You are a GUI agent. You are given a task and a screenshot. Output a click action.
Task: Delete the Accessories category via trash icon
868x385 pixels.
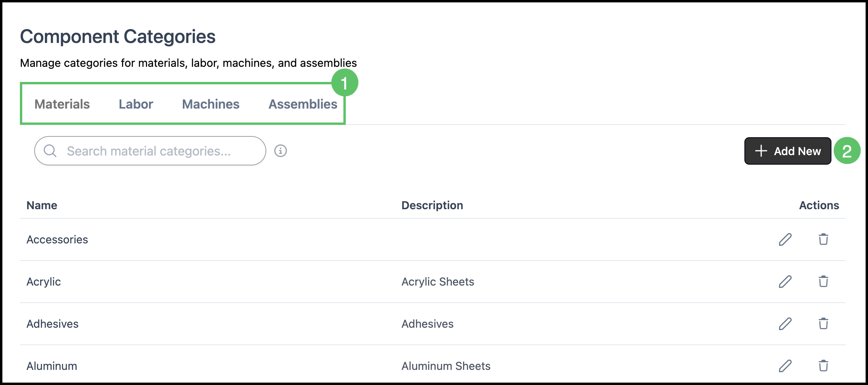click(x=823, y=239)
